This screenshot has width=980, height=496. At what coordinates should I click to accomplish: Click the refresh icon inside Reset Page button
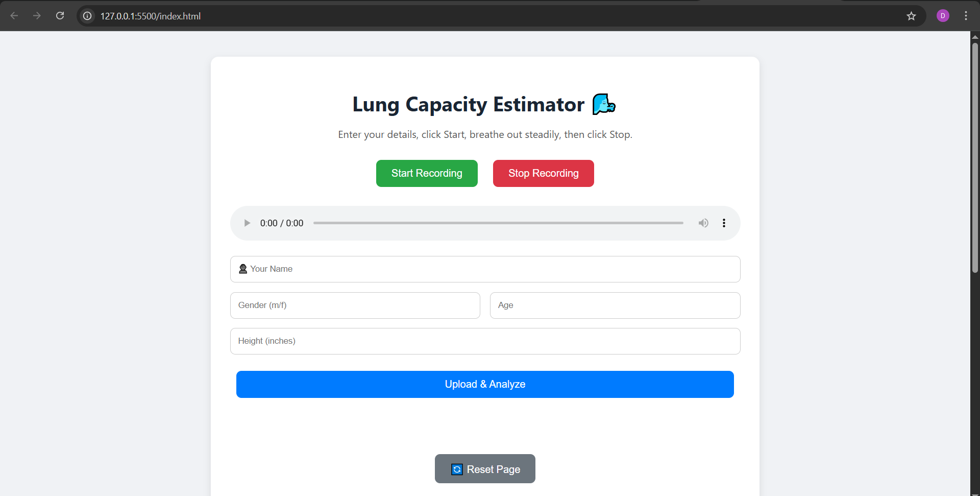pos(456,469)
